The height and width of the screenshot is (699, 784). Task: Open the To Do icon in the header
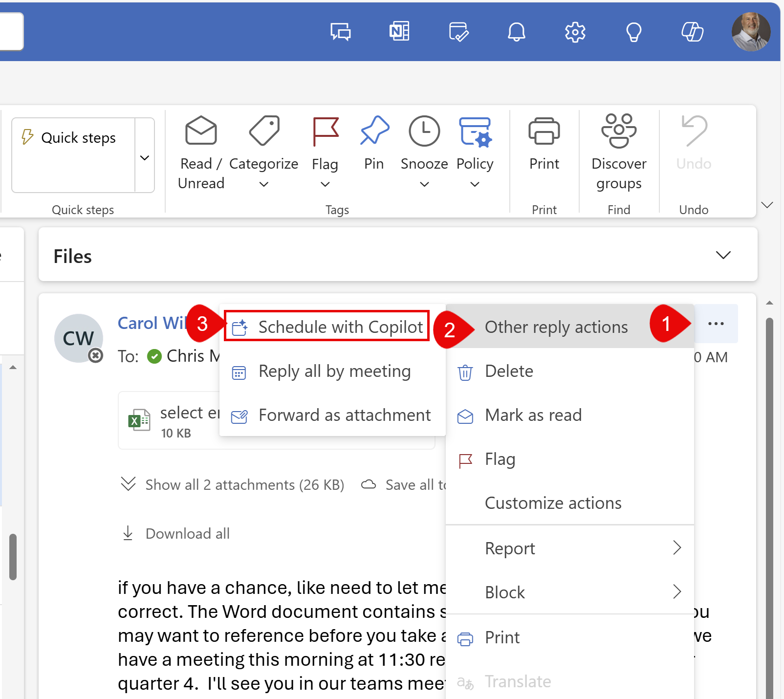click(x=458, y=31)
